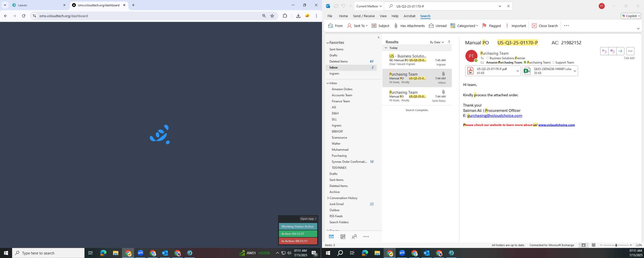This screenshot has width=644, height=258.
Task: Click the Open App button in the status widget
Action: [x=308, y=219]
